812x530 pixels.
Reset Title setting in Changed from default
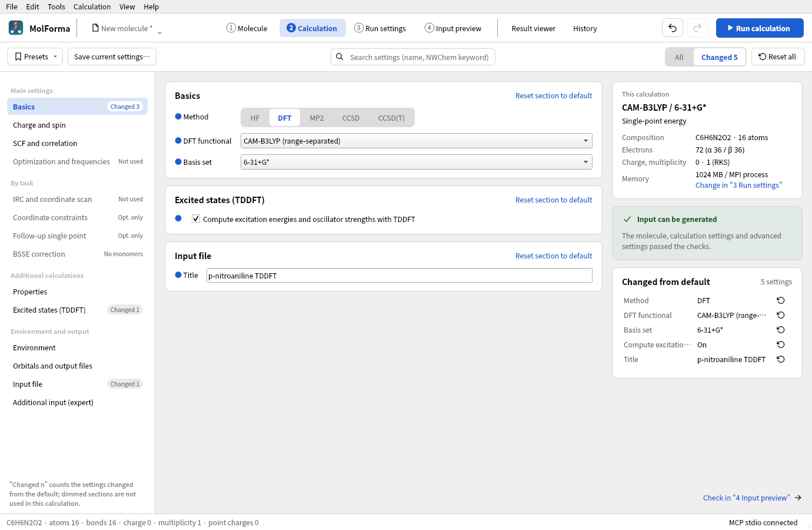click(x=781, y=359)
